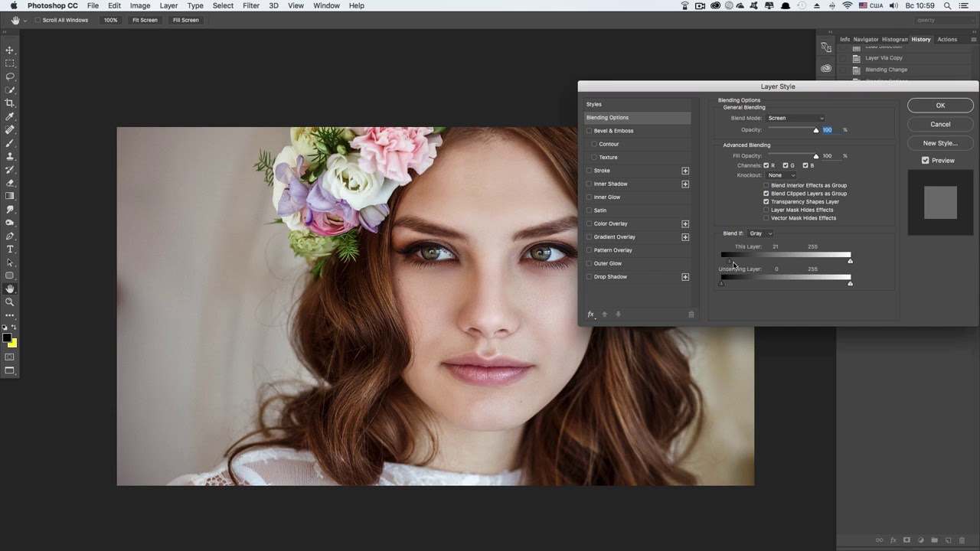
Task: Open the Layer menu
Action: click(168, 5)
